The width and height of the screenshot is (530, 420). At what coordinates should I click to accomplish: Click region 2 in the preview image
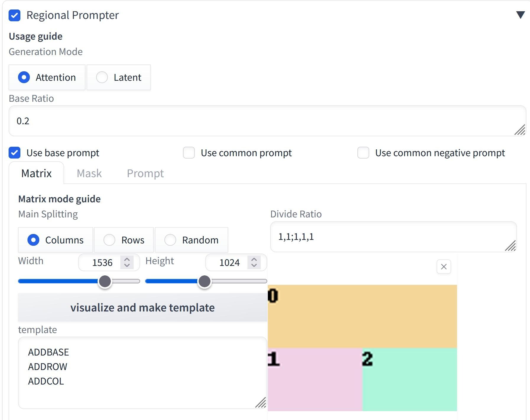pos(409,379)
